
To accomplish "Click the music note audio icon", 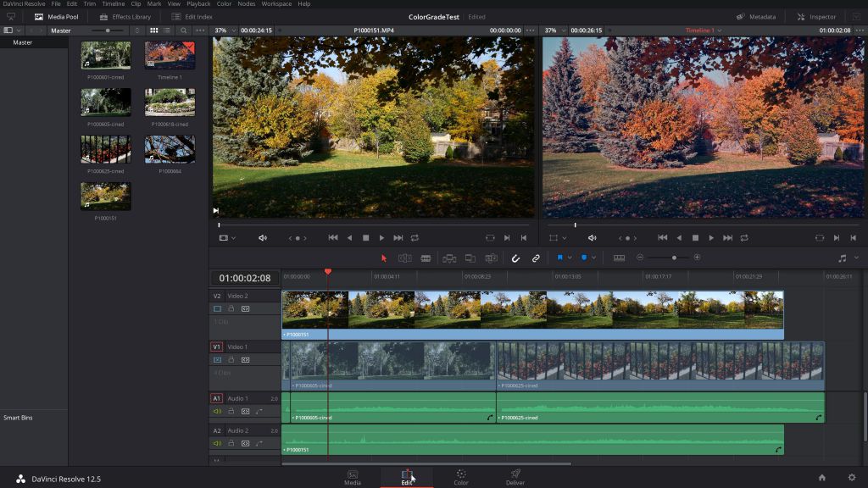I will point(842,258).
